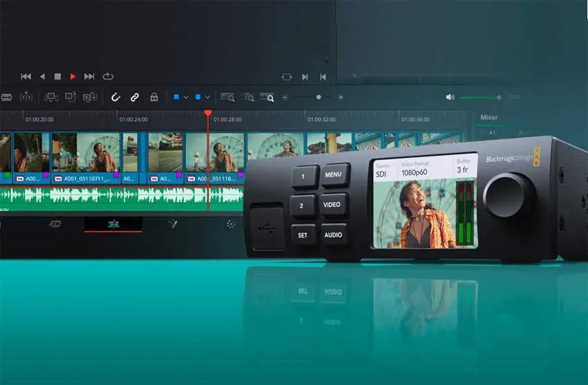Mute audio with the speaker icon
Screen dimensions: 588x385
click(450, 97)
